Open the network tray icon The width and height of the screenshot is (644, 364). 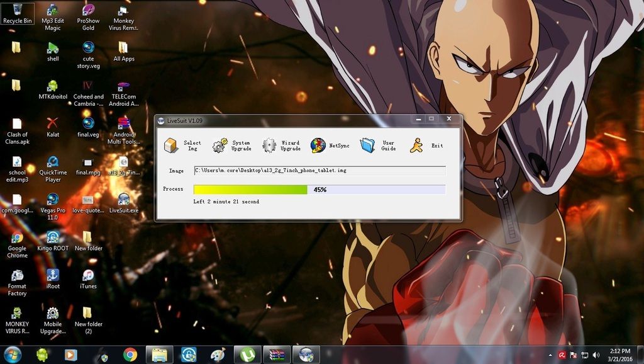(x=585, y=355)
